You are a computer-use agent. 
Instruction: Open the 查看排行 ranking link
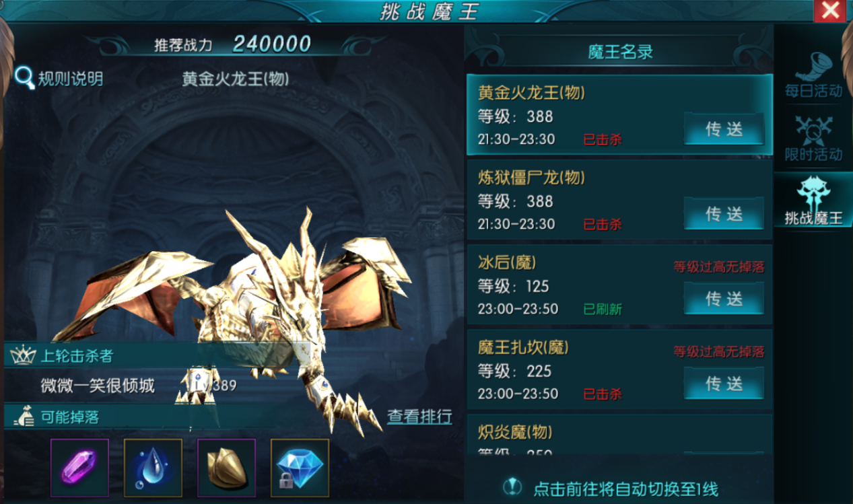pos(419,417)
